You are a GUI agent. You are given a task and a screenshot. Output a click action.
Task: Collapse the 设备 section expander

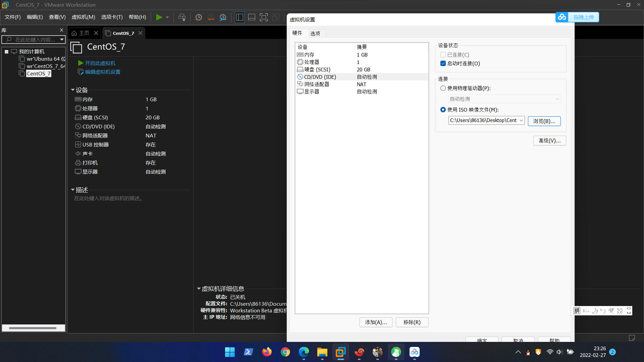pyautogui.click(x=73, y=90)
